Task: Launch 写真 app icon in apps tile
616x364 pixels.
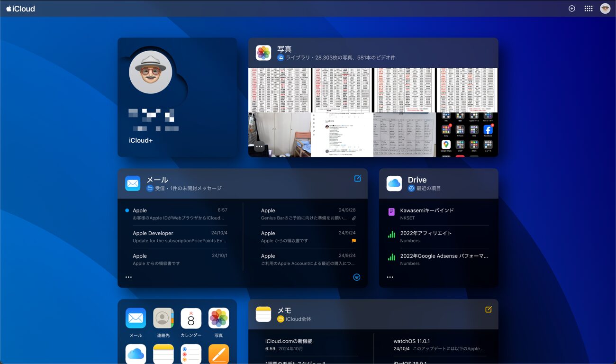Action: click(x=218, y=318)
